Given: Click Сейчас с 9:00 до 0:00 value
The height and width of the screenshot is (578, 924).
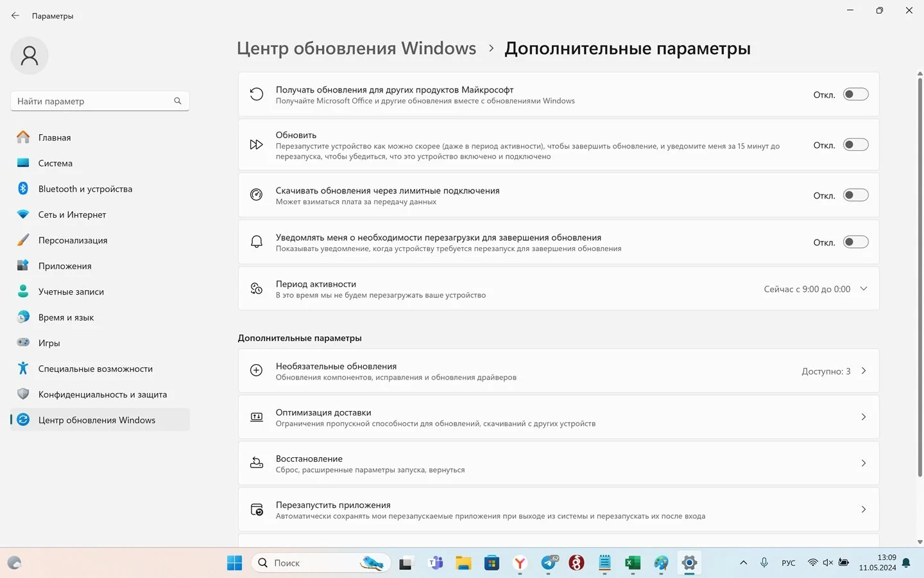Looking at the screenshot, I should pyautogui.click(x=807, y=289).
